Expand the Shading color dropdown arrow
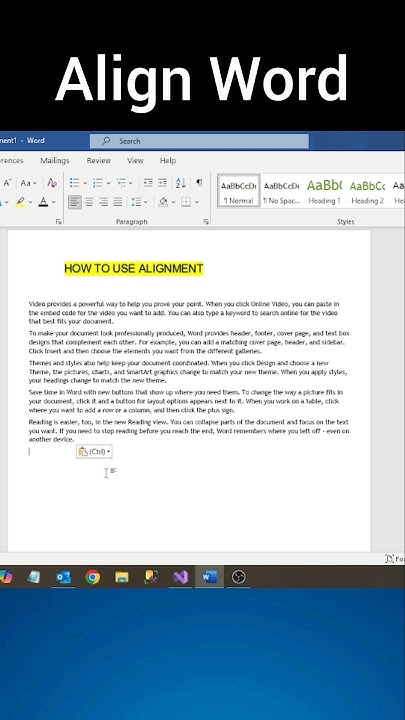 173,202
